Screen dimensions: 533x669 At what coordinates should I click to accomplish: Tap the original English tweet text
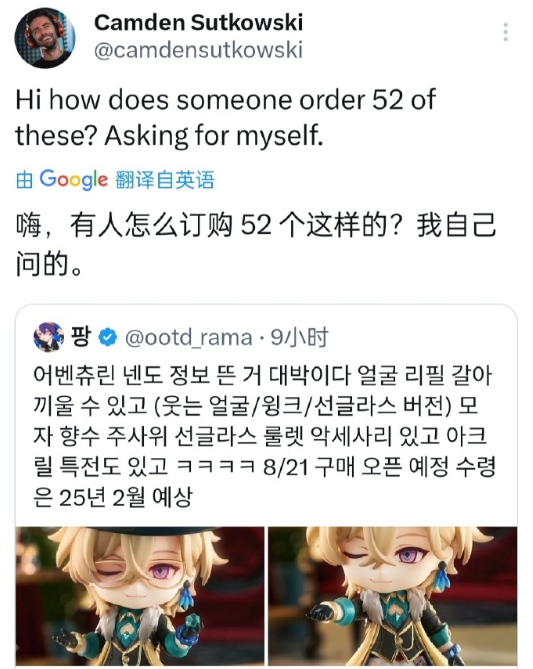point(225,118)
